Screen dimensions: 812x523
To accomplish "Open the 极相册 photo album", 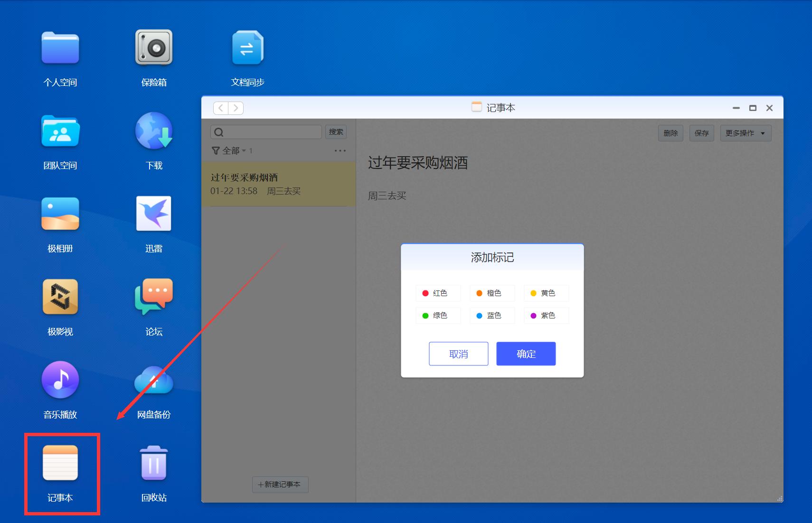I will pos(60,214).
